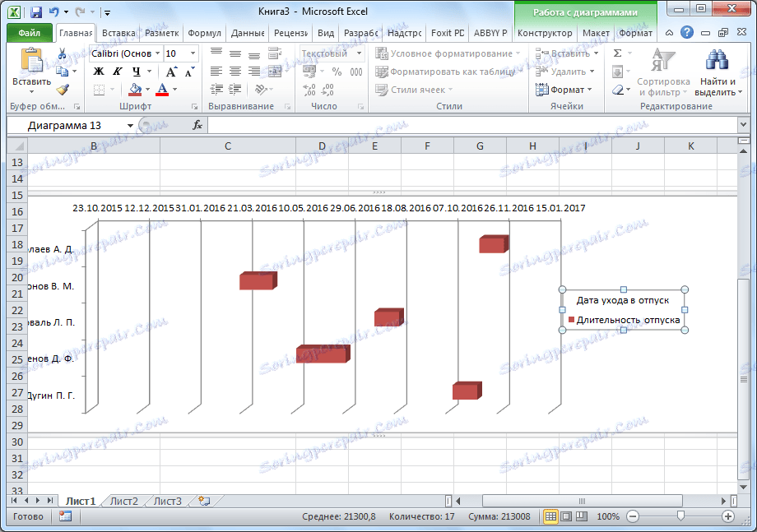Increase decimal places
Image resolution: width=757 pixels, height=532 pixels.
coord(309,90)
